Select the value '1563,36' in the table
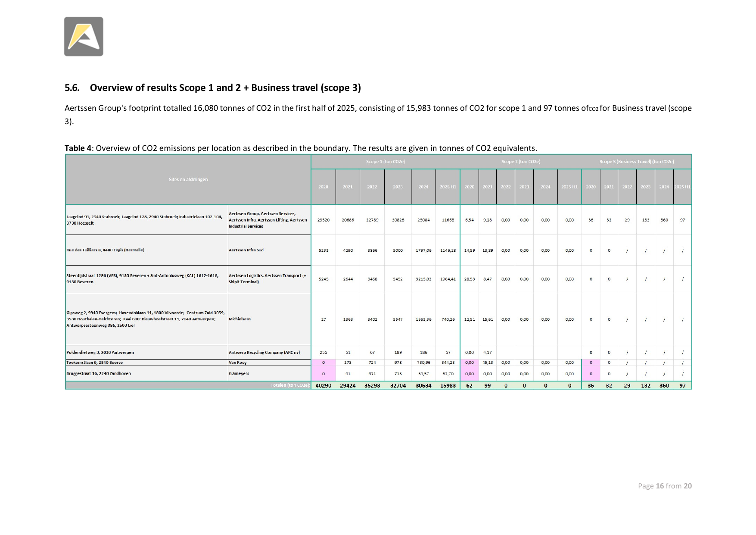756x535 pixels. pos(423,319)
